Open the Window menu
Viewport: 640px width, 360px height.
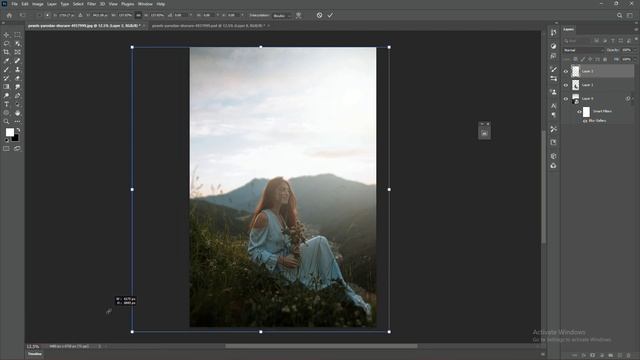(x=145, y=4)
